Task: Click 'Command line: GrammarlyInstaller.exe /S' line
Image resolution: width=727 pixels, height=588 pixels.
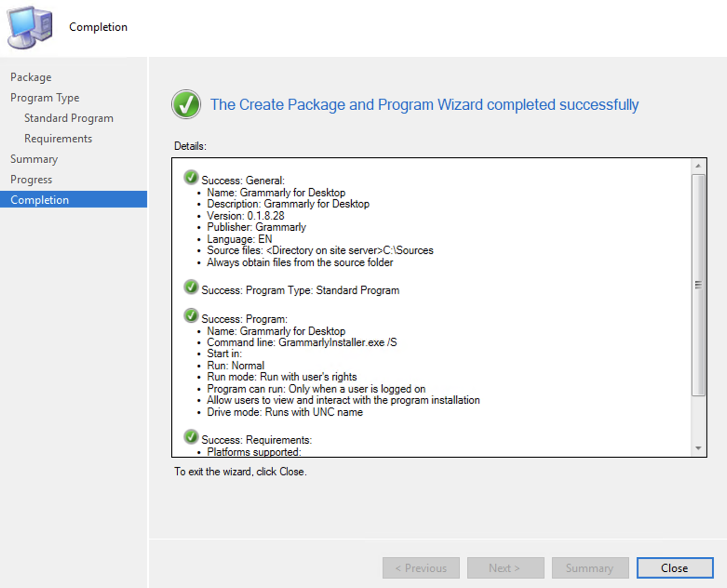Action: point(302,342)
